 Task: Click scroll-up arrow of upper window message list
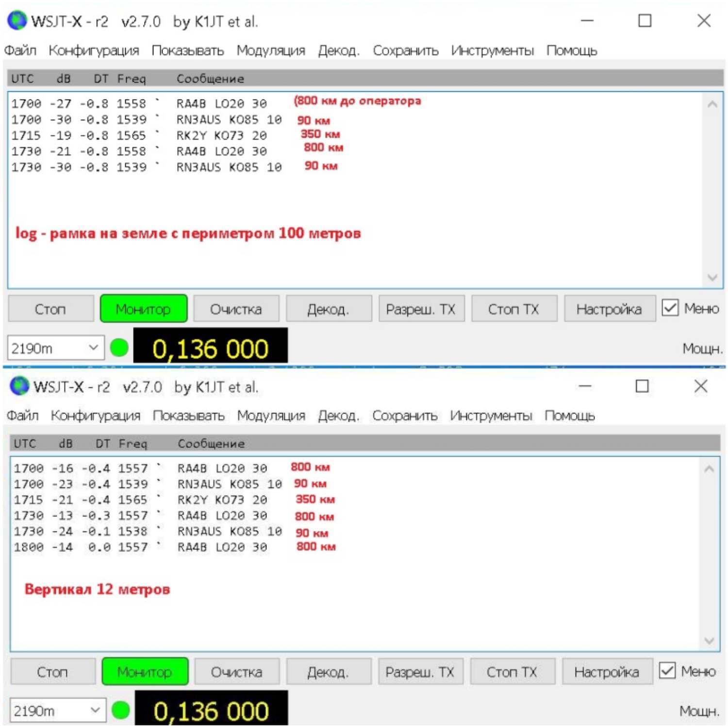[x=712, y=104]
